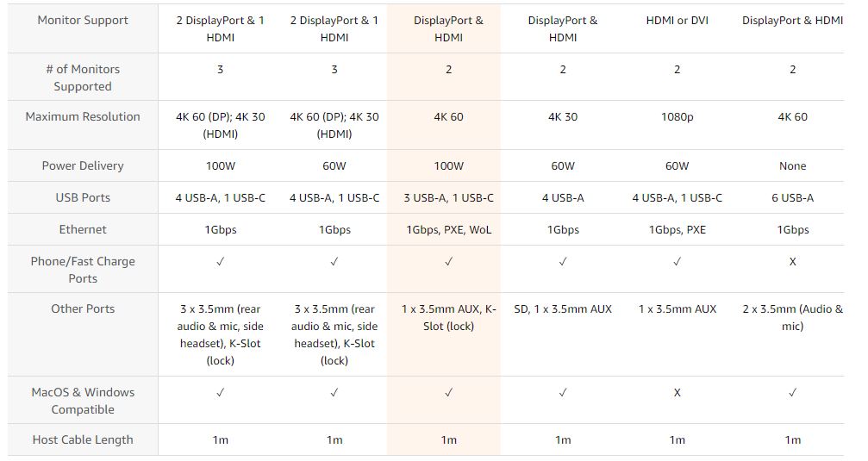Click the highlighted column's Phone/Fast Charge checkmark
The height and width of the screenshot is (461, 868).
448,261
